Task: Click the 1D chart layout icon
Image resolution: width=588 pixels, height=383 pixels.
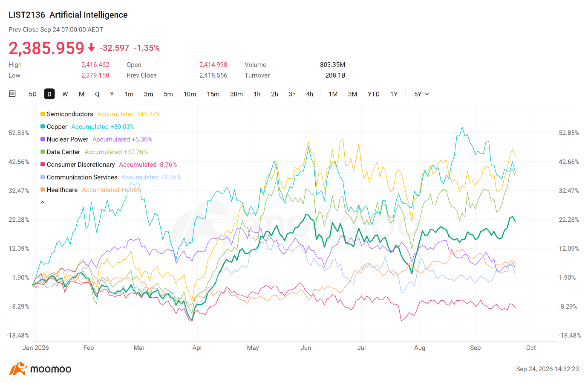Action: (x=12, y=94)
